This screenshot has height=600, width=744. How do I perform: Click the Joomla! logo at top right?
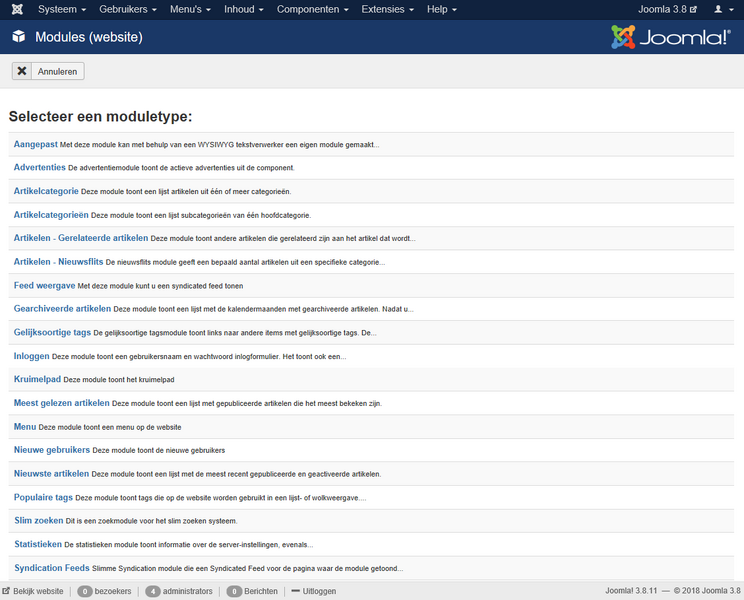click(671, 37)
